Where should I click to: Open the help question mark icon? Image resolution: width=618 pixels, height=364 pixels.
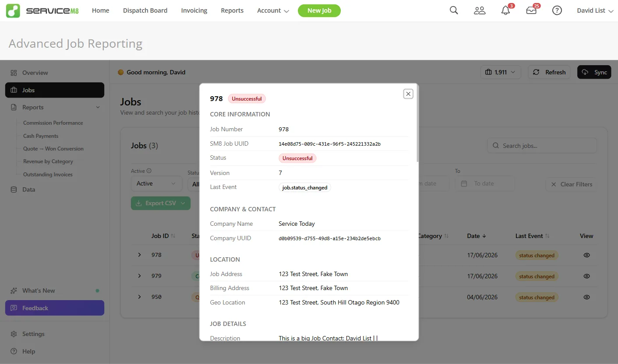[557, 10]
